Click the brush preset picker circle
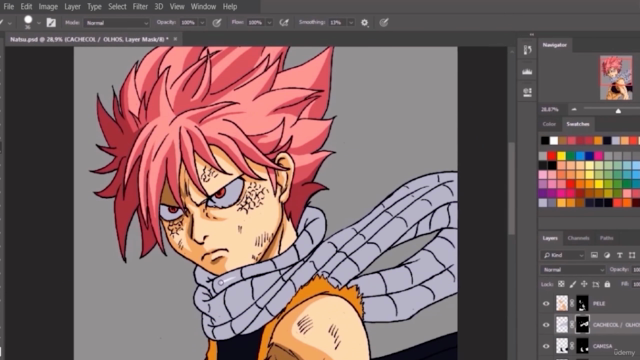Viewport: 640px width, 360px height. [x=28, y=20]
